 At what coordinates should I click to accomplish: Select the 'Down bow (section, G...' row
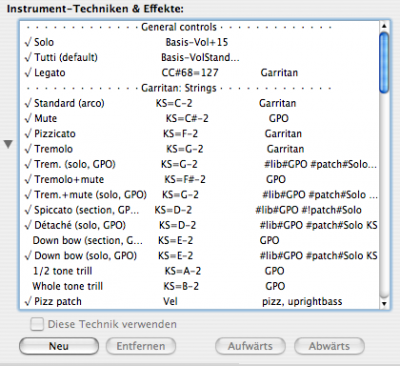click(x=199, y=241)
